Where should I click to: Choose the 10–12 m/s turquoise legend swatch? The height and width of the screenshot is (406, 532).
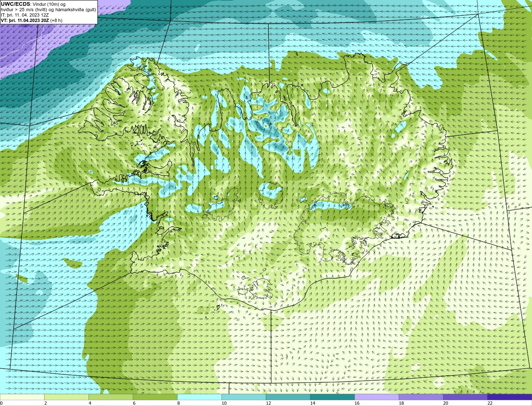(x=244, y=397)
